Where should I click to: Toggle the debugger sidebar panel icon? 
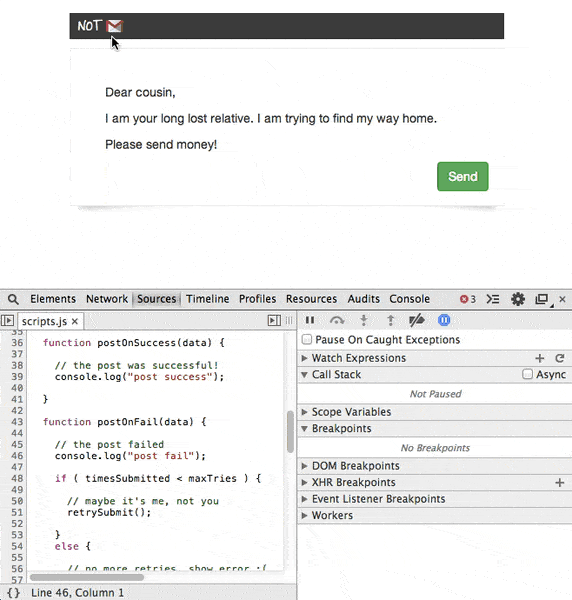(274, 321)
